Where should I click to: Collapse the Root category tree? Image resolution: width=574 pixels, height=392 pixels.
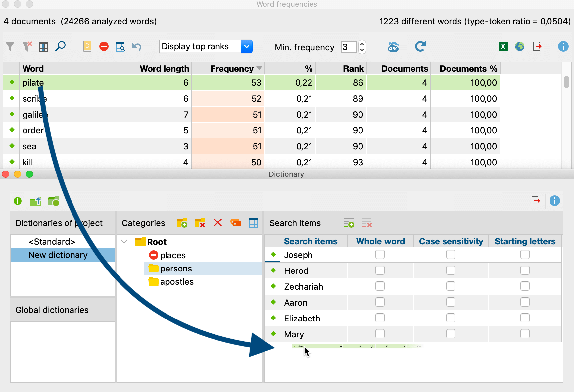pyautogui.click(x=124, y=242)
